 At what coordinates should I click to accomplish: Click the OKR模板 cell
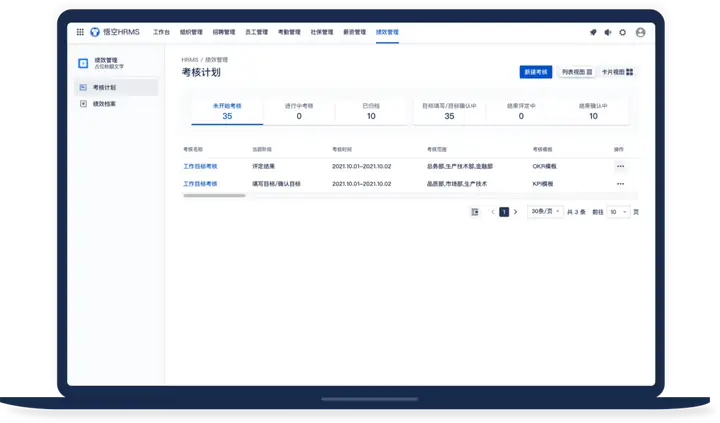pos(544,166)
